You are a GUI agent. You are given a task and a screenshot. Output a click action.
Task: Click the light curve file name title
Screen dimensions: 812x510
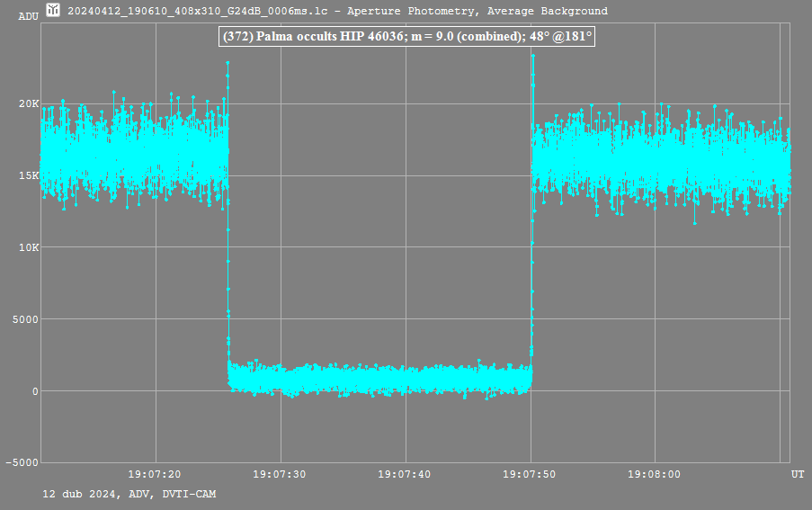point(337,11)
